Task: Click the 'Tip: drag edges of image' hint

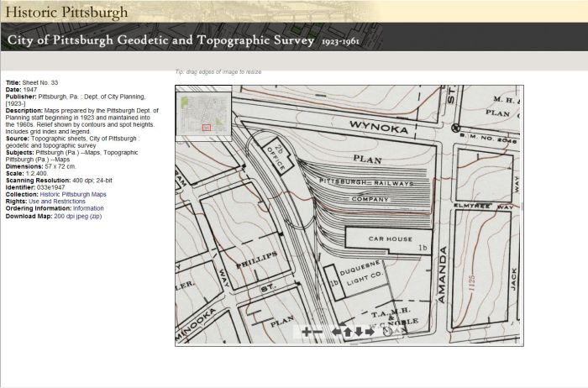Action: coord(218,71)
